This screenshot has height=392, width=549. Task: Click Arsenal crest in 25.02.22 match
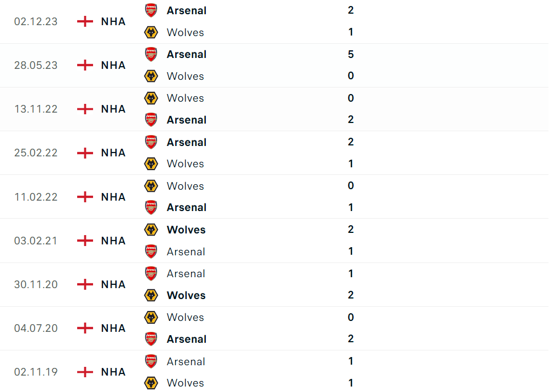pos(151,142)
